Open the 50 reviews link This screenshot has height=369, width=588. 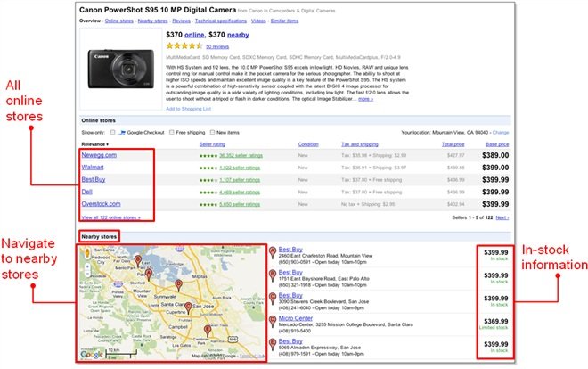(x=217, y=46)
